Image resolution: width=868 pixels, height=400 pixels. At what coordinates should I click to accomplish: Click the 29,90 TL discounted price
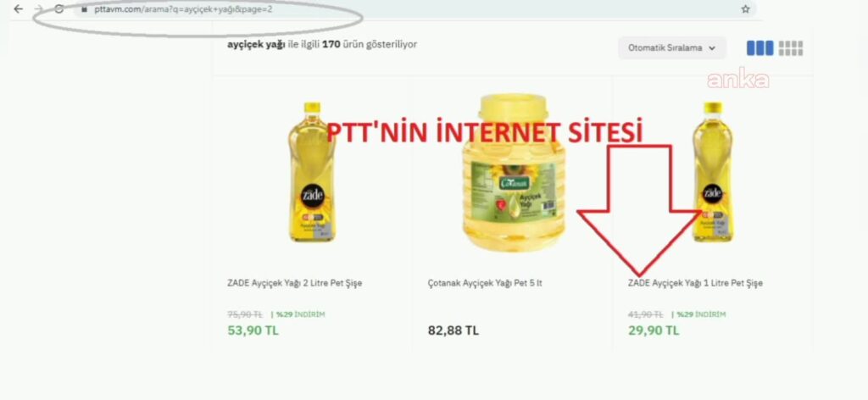coord(654,331)
